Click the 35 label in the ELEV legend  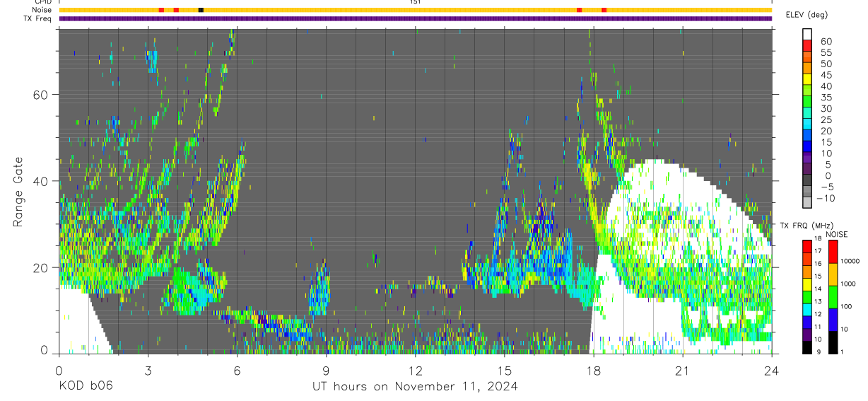pyautogui.click(x=825, y=97)
